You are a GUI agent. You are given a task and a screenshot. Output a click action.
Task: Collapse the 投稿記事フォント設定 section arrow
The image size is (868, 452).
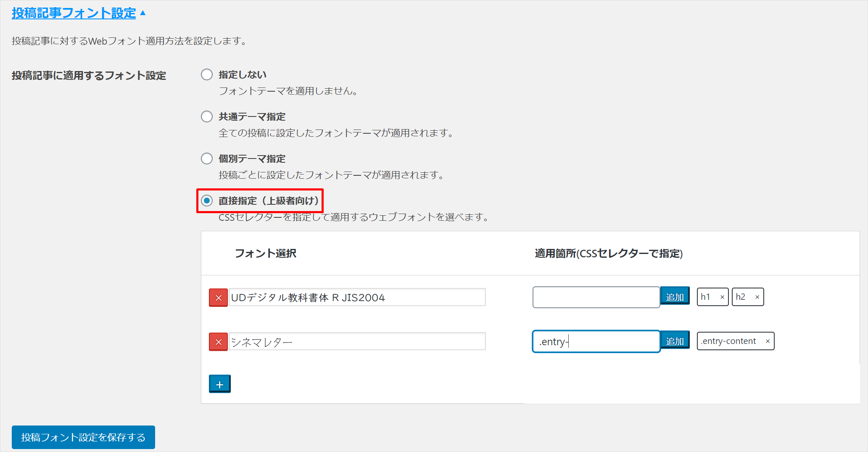(x=143, y=13)
